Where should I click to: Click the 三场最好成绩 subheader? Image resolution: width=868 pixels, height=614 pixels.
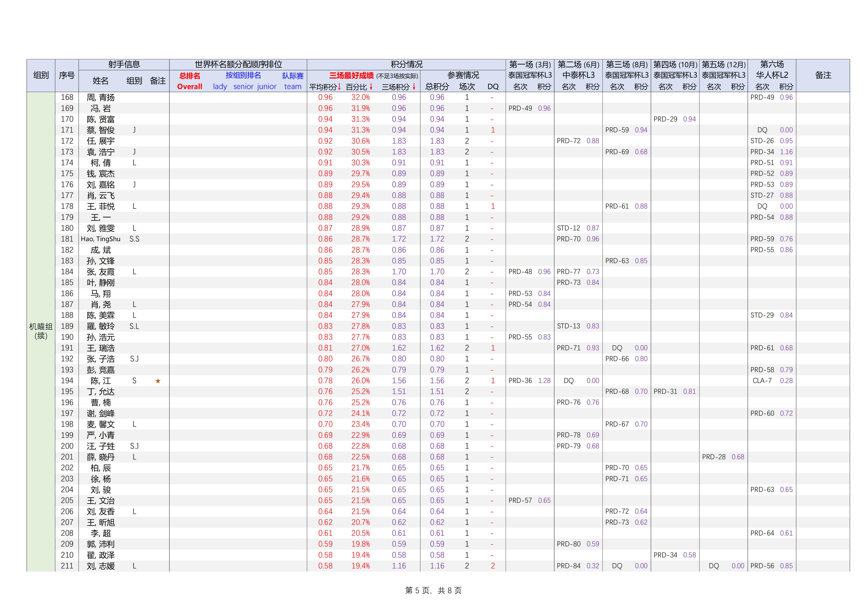[351, 76]
